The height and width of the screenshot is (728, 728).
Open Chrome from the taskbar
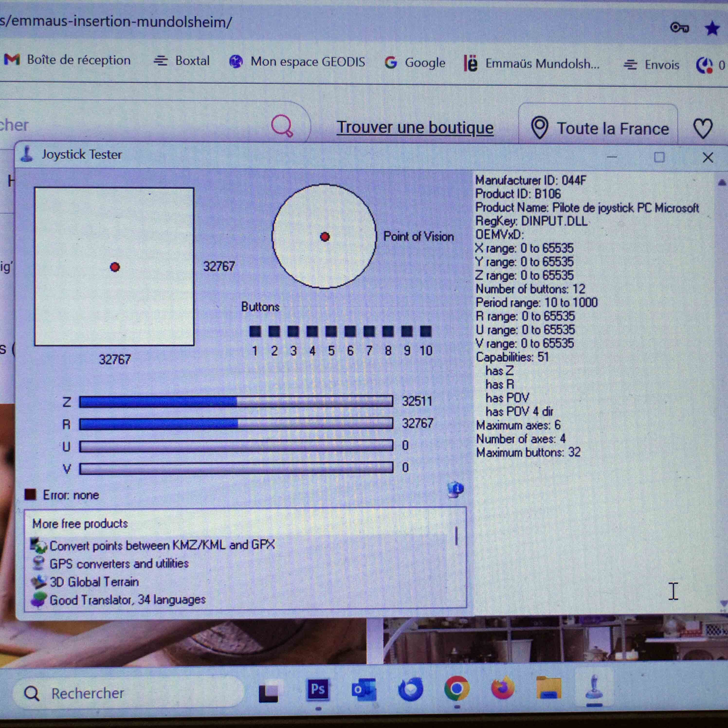(x=457, y=688)
